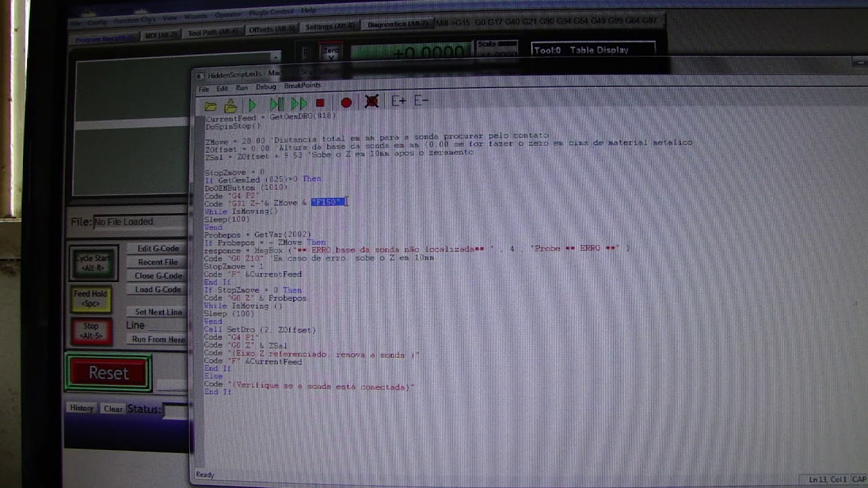Viewport: 868px width, 488px height.
Task: Click the File field showing No File Loaded
Action: [140, 222]
